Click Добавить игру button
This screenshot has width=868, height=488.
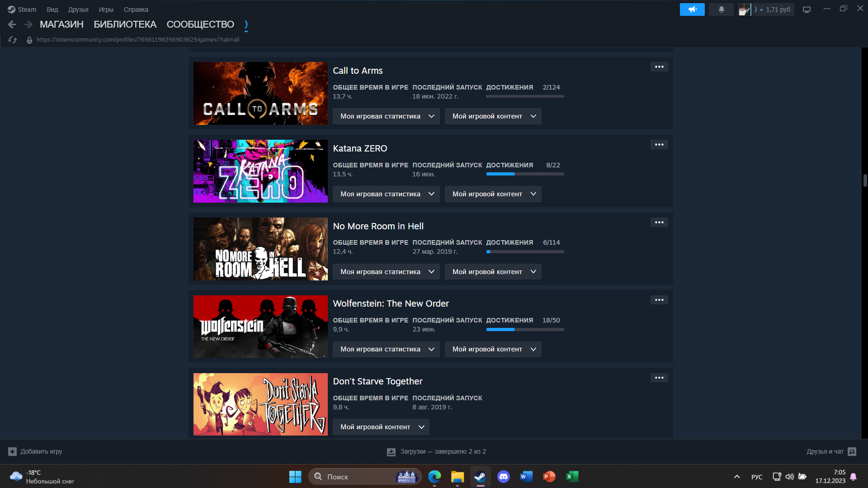[x=35, y=451]
